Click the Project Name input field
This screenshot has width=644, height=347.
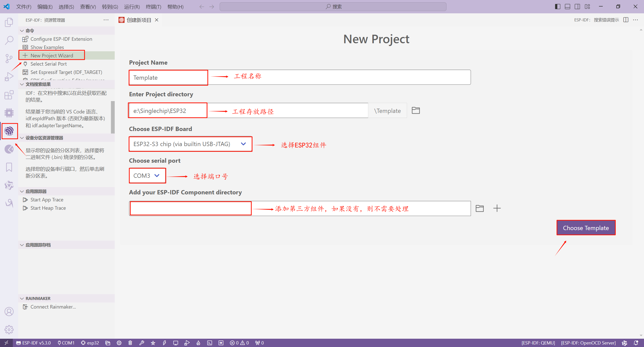tap(299, 77)
